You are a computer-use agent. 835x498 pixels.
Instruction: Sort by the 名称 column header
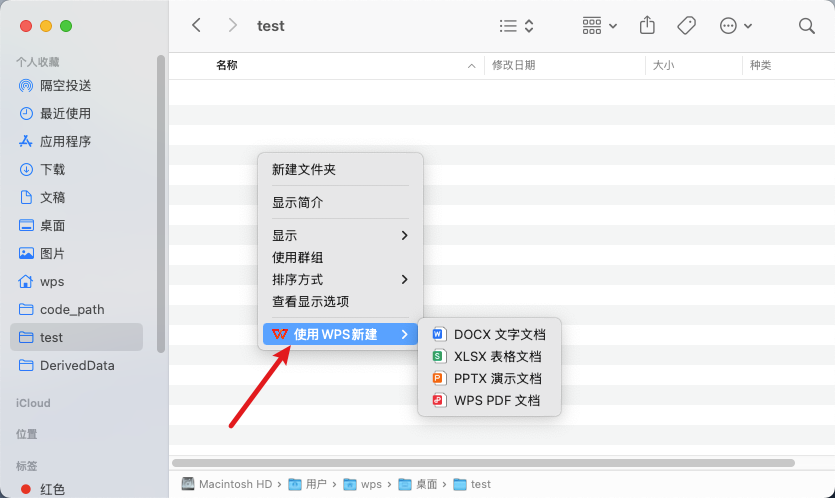(227, 65)
